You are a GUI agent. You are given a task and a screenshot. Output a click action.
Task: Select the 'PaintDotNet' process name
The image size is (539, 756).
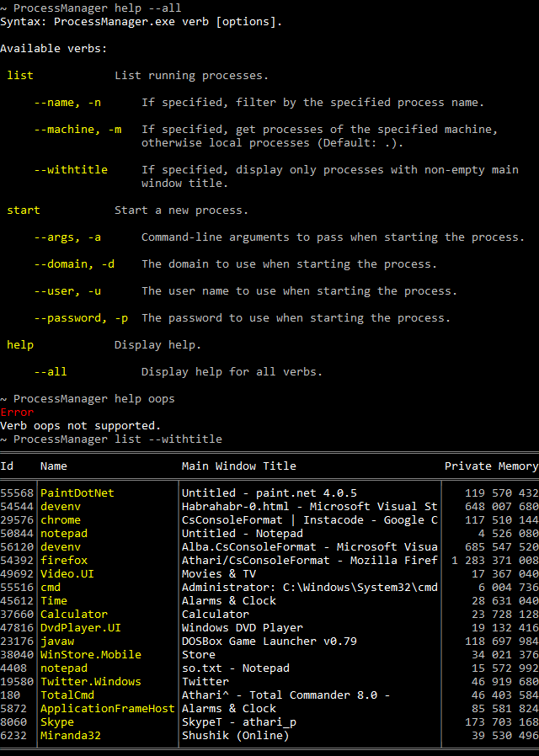tap(77, 493)
